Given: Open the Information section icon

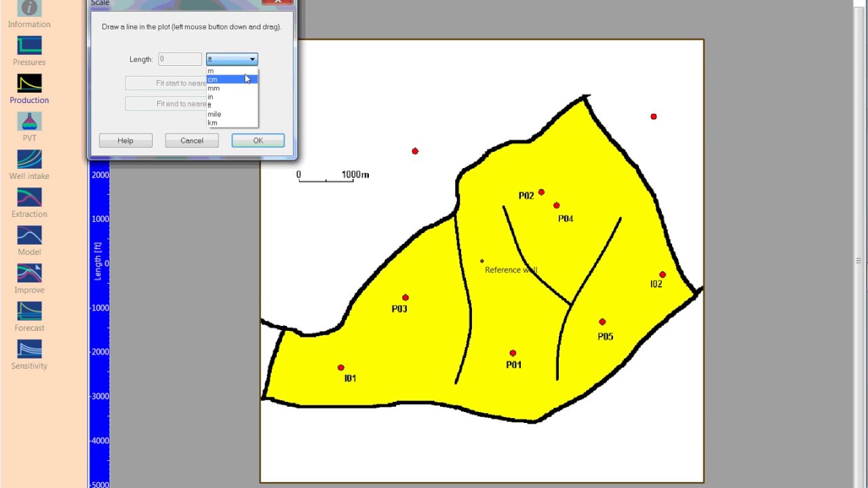Looking at the screenshot, I should (29, 8).
